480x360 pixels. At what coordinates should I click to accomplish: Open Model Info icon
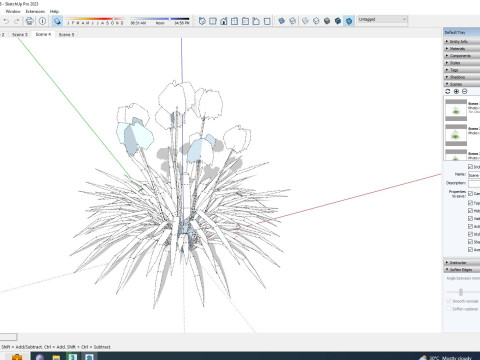[42, 21]
